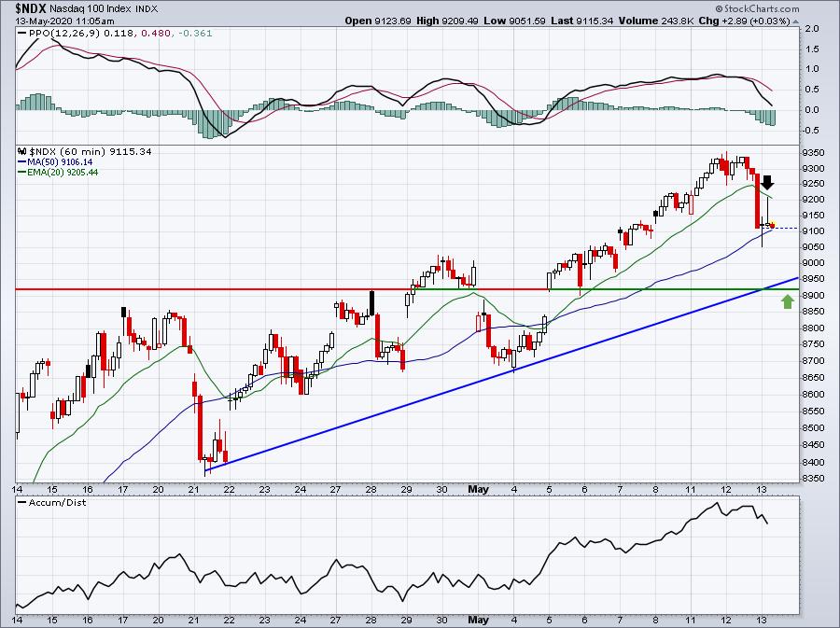
Task: Open the © StockCharts.com link
Action: 757,8
